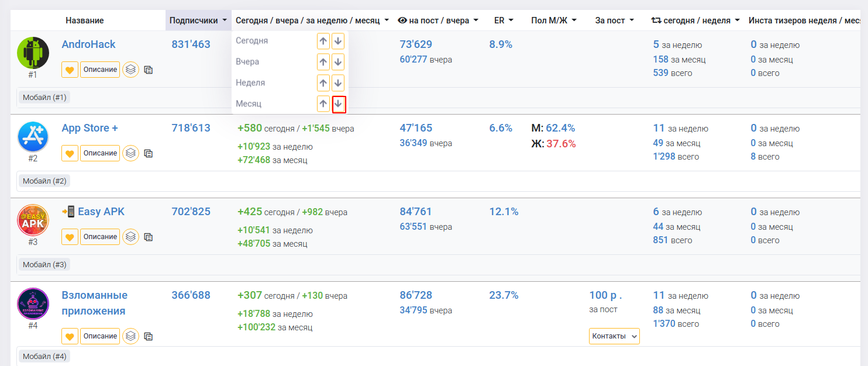Click the copy icon next to Easy APK
The image size is (868, 366).
149,237
